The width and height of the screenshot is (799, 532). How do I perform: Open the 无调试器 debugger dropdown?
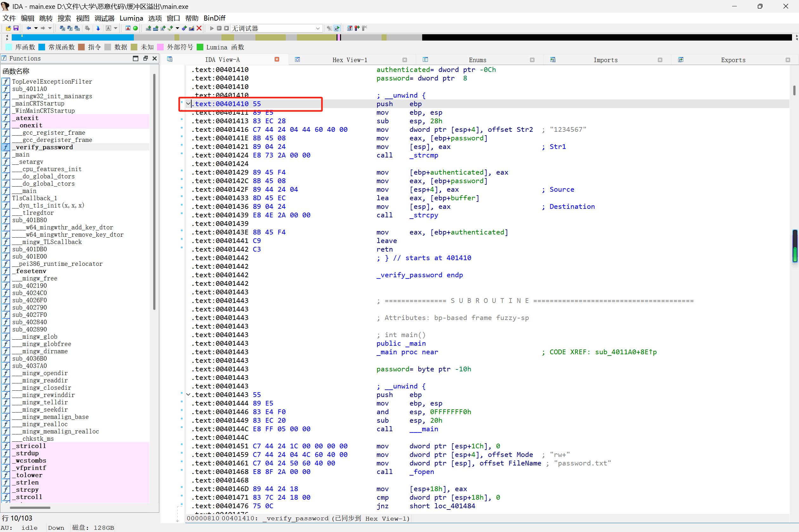pos(318,29)
